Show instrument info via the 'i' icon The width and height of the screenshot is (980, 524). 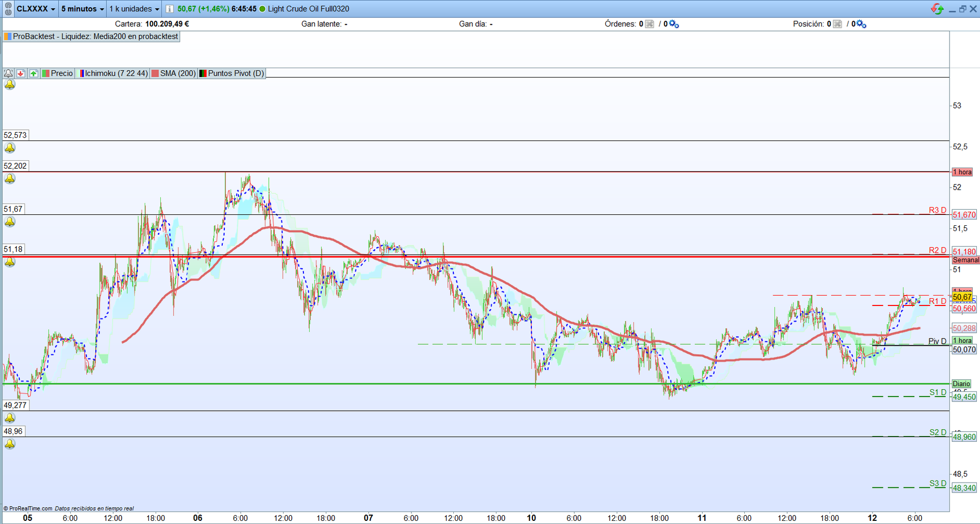click(x=169, y=9)
